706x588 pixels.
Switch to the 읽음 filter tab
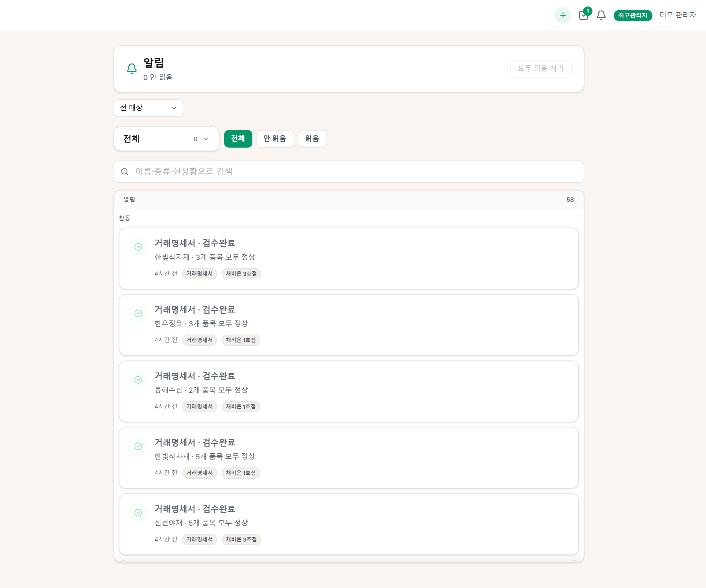coord(312,138)
